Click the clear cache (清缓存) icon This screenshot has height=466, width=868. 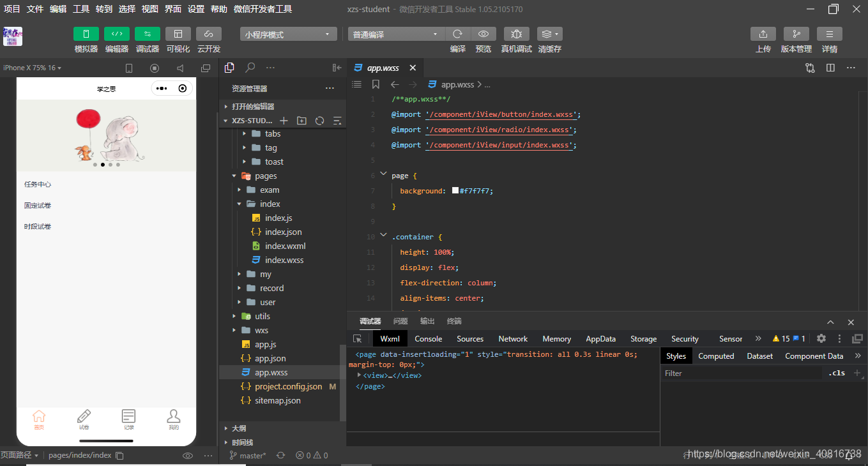(x=550, y=34)
